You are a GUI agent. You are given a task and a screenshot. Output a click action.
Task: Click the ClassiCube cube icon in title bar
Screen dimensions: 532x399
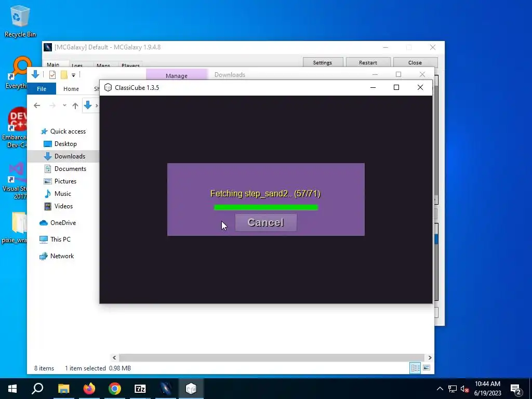click(108, 87)
